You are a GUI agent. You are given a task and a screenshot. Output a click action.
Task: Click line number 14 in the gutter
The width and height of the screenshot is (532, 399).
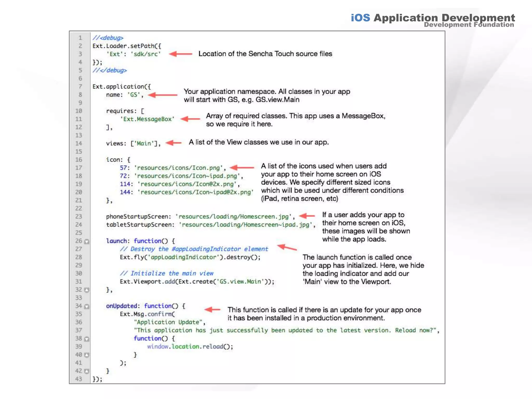pos(79,143)
